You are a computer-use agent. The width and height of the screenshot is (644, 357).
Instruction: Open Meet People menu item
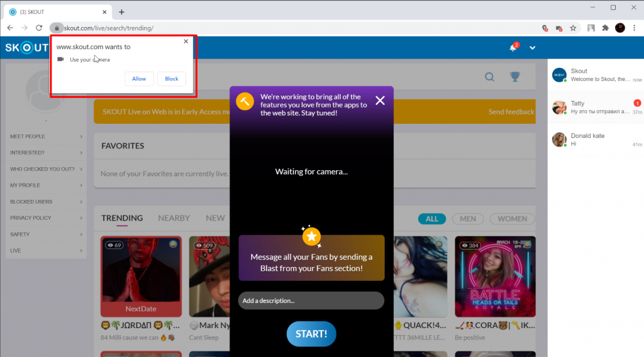click(46, 136)
